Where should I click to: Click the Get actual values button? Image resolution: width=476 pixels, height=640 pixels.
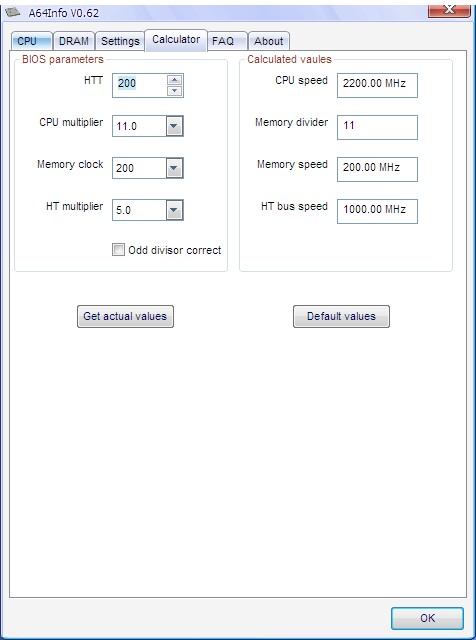[125, 316]
